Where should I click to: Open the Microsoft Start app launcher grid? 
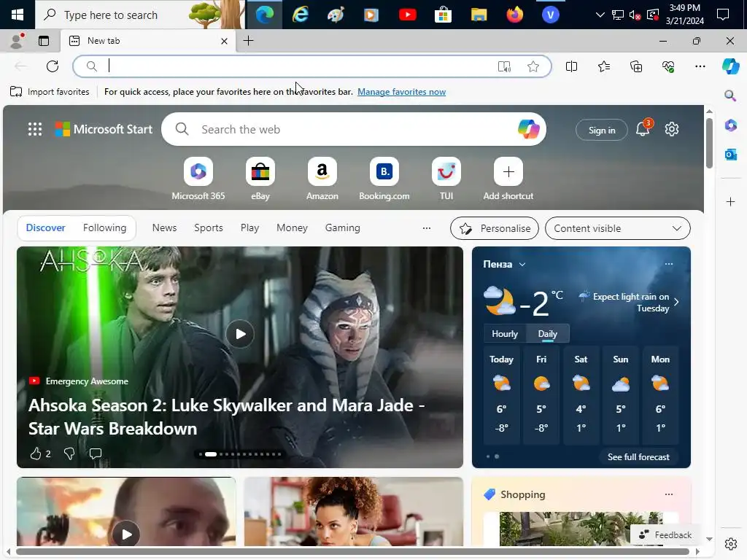pos(35,129)
